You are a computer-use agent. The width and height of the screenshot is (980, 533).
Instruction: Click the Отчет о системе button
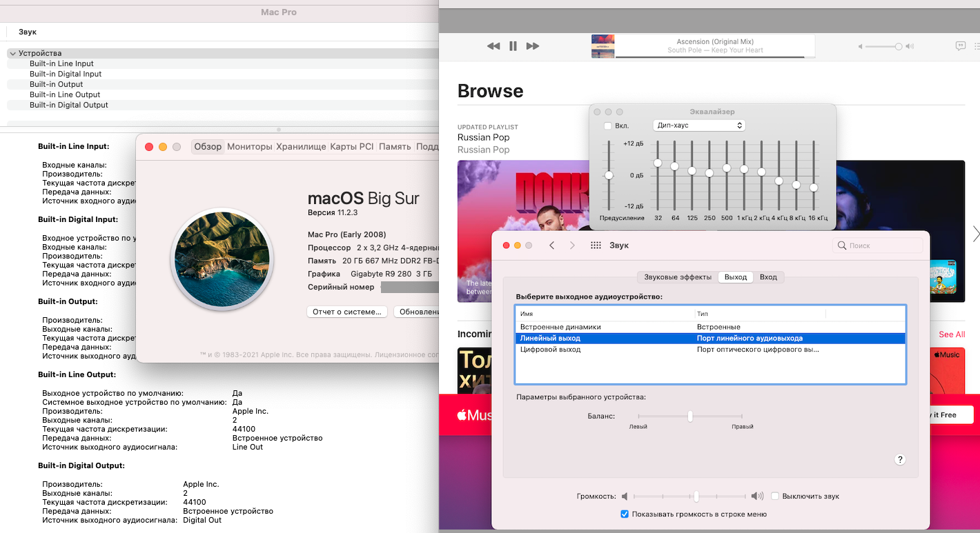click(x=347, y=312)
